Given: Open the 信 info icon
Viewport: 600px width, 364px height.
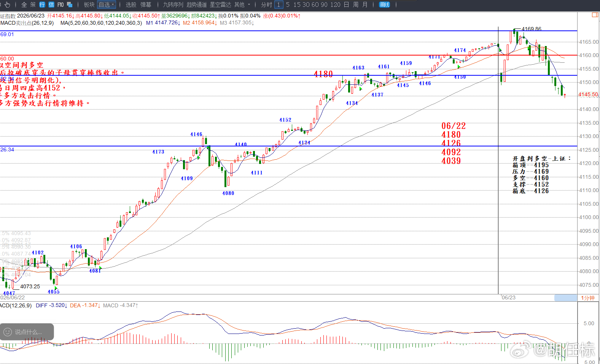Looking at the screenshot, I should (51, 5).
